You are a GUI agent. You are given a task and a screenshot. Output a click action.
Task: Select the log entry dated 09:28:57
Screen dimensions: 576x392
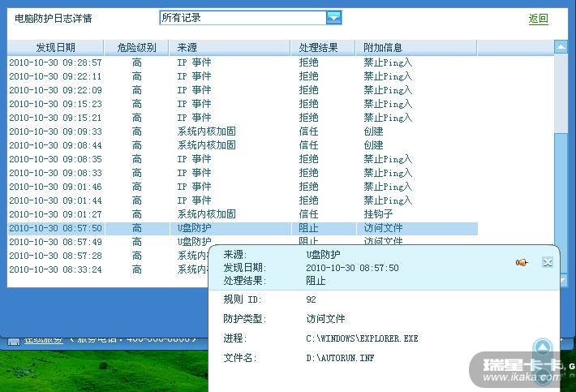coord(243,62)
